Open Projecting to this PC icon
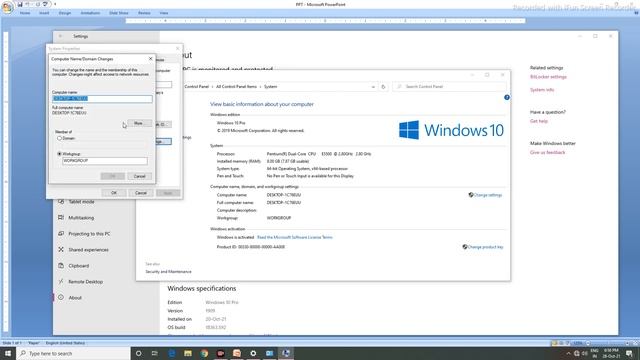The height and width of the screenshot is (360, 640). (61, 233)
